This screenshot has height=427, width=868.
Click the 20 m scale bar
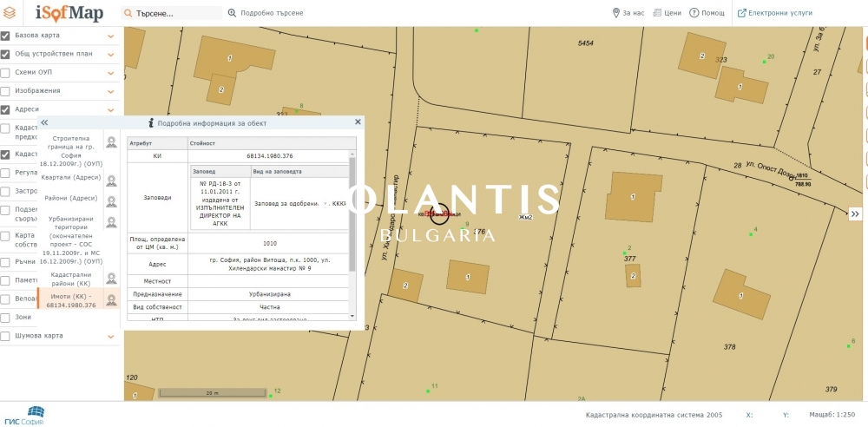pyautogui.click(x=212, y=392)
